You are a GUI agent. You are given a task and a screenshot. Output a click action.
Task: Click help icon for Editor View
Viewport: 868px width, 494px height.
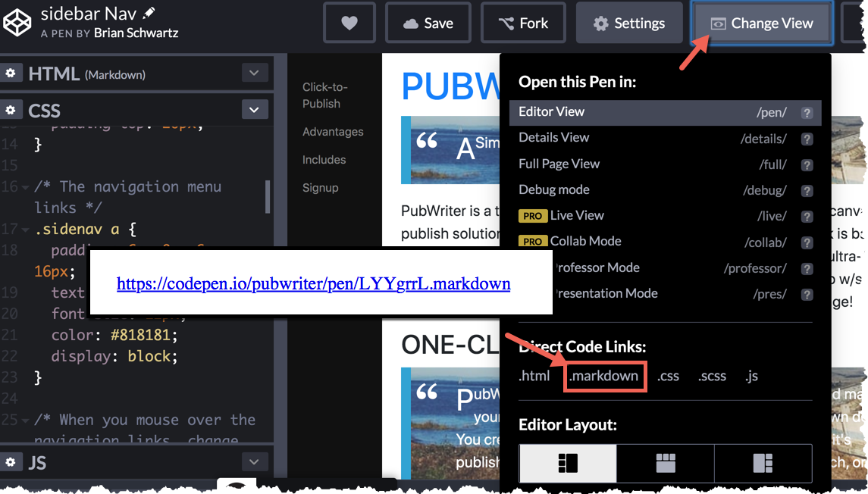[x=807, y=113]
